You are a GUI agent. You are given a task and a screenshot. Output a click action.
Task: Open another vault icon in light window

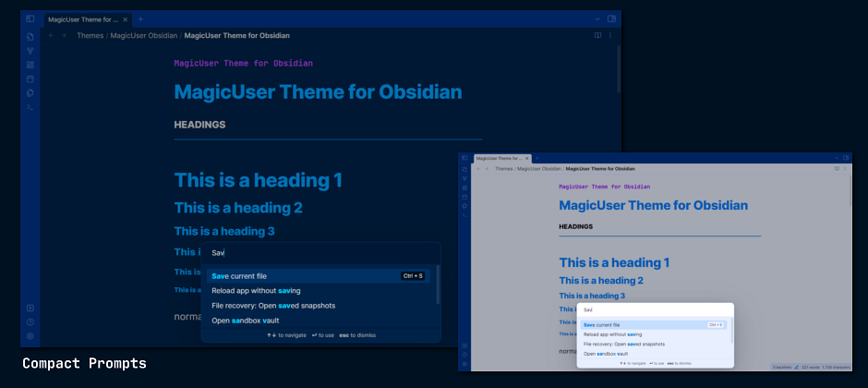coord(464,346)
